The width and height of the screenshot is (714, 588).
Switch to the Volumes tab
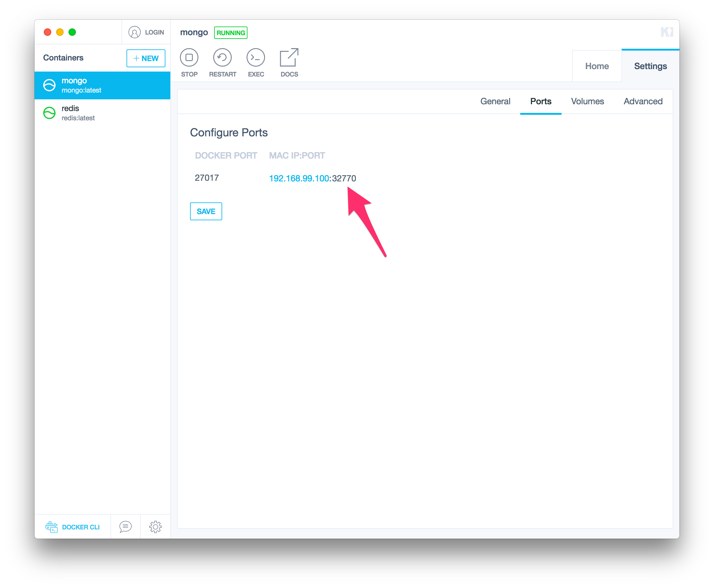click(587, 101)
